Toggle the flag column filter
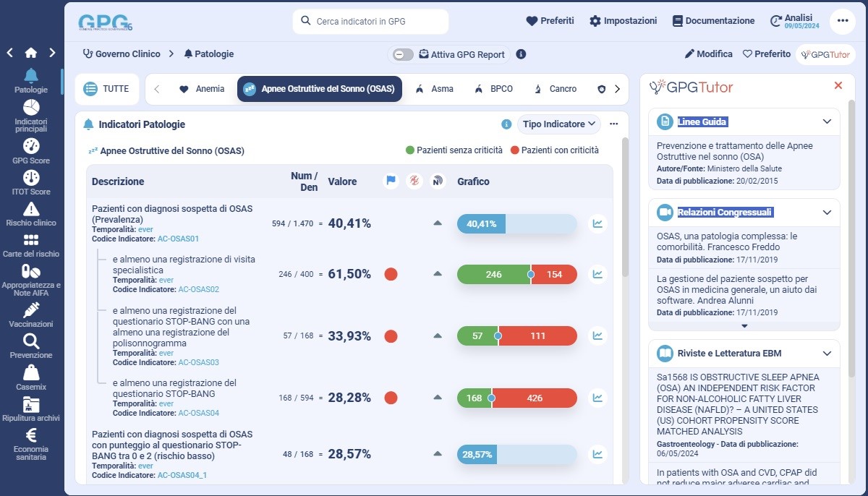 coord(391,181)
